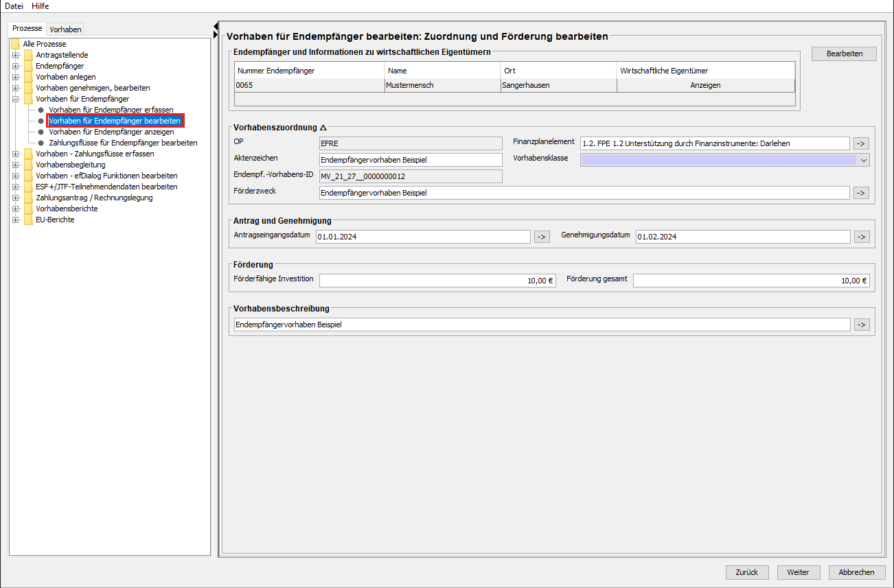Click the Weiter button
The width and height of the screenshot is (894, 588).
pos(798,572)
